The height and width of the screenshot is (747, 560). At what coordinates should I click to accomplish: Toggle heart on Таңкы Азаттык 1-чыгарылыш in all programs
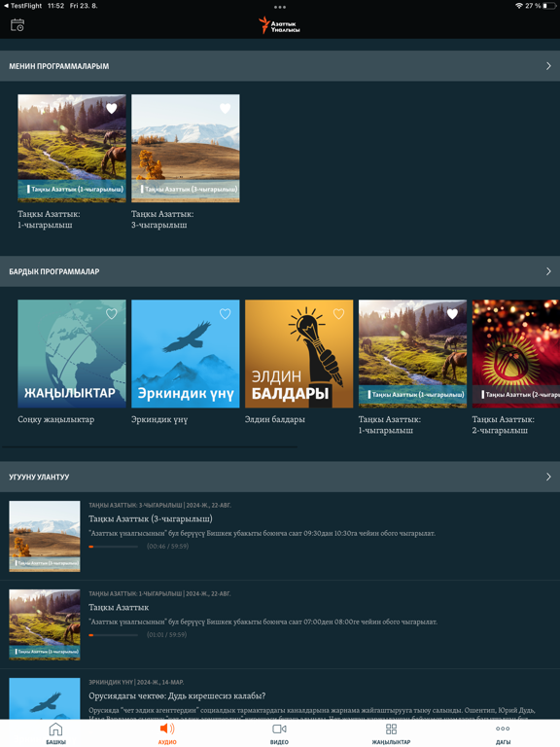click(x=452, y=313)
